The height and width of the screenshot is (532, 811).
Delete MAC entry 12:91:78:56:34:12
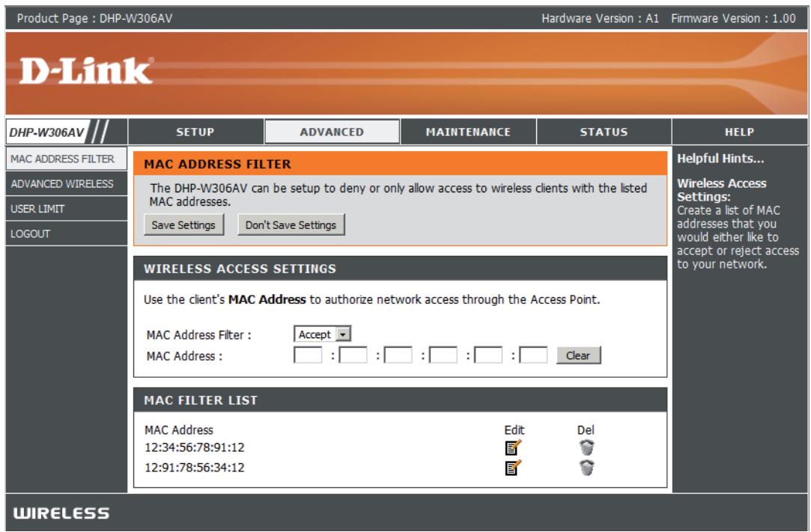pyautogui.click(x=586, y=468)
